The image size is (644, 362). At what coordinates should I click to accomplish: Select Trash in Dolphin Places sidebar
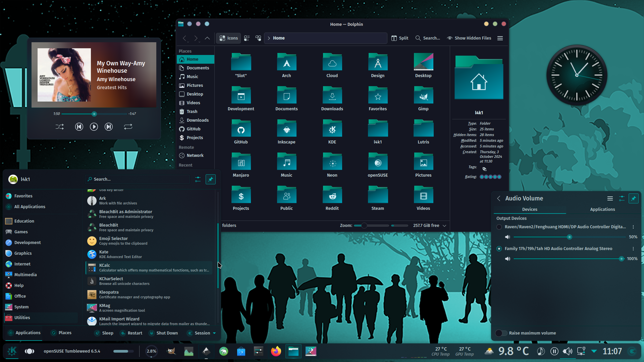click(196, 112)
